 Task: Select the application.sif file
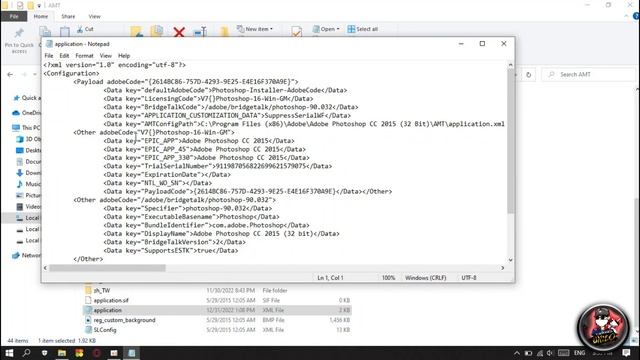pos(111,300)
